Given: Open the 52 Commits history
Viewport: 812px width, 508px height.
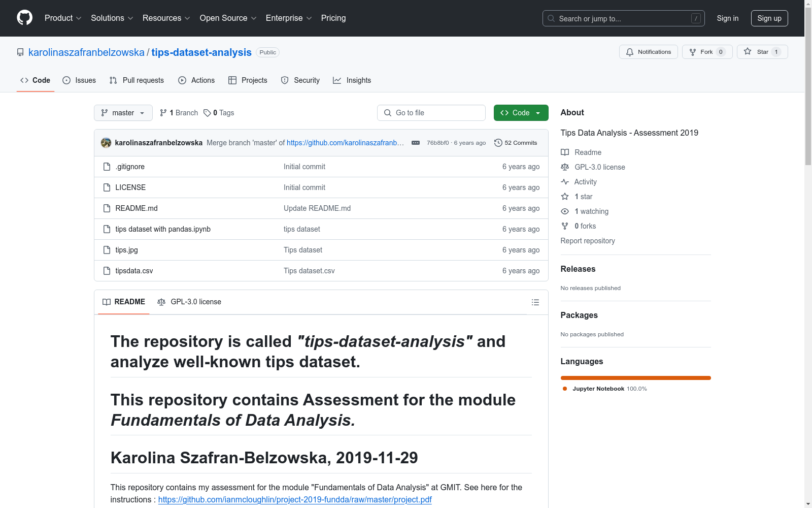Looking at the screenshot, I should click(x=516, y=143).
